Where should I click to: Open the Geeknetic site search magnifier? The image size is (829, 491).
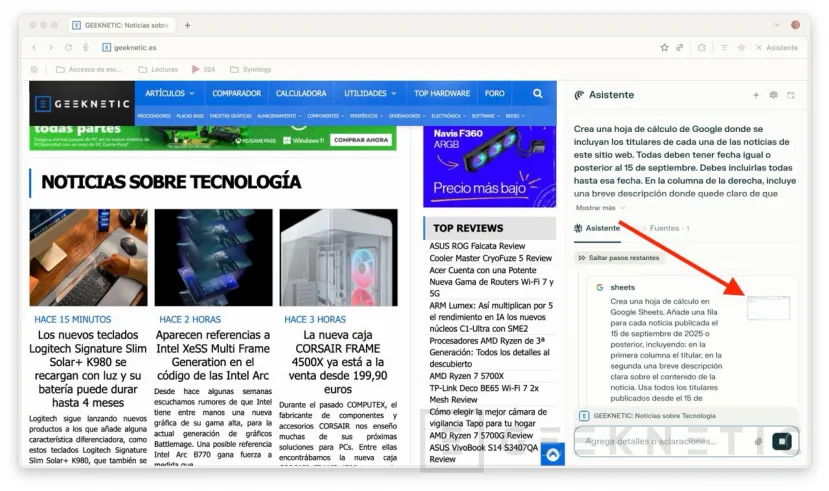tap(538, 94)
